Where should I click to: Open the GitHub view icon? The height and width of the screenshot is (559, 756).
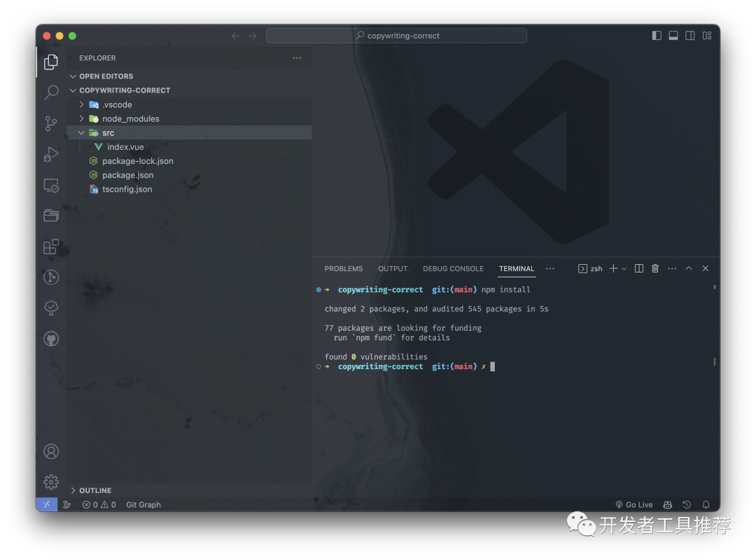[51, 339]
